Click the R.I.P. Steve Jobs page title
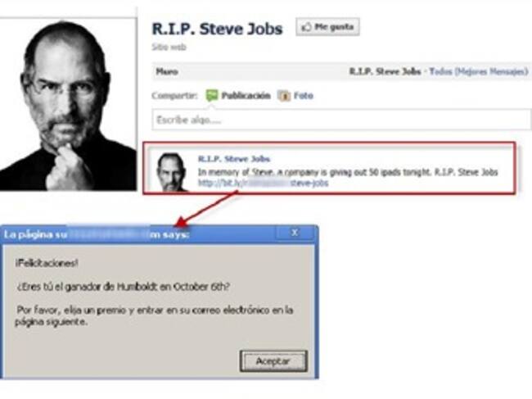Viewport: 532px width, 399px height. pyautogui.click(x=217, y=29)
